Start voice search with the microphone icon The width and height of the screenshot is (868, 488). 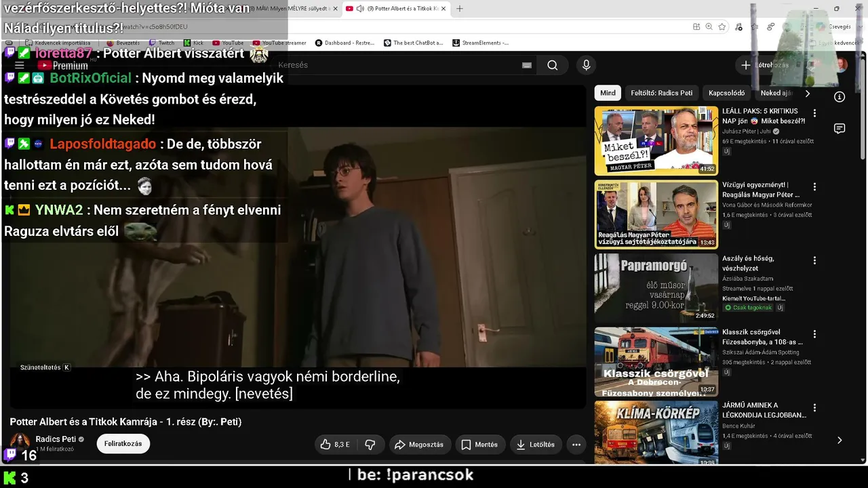[x=587, y=65]
